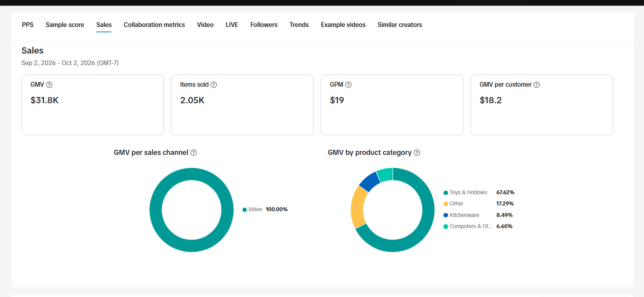Open the Video tab
Screen dimensions: 644x297
click(205, 25)
